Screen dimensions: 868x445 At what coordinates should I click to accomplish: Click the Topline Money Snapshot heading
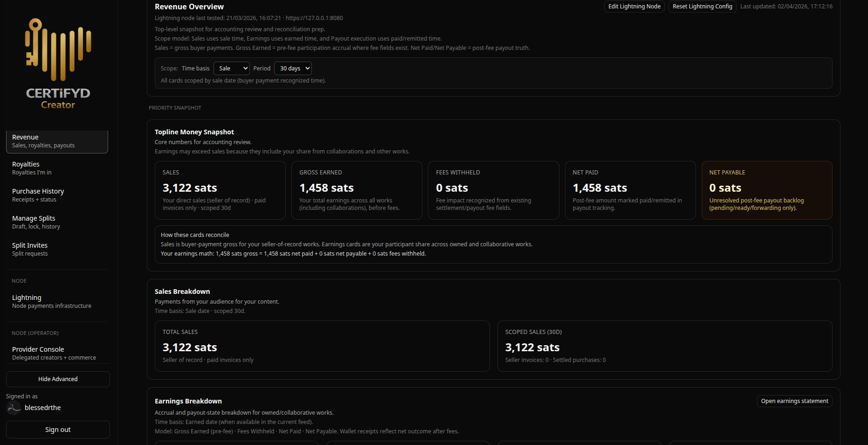coord(194,132)
